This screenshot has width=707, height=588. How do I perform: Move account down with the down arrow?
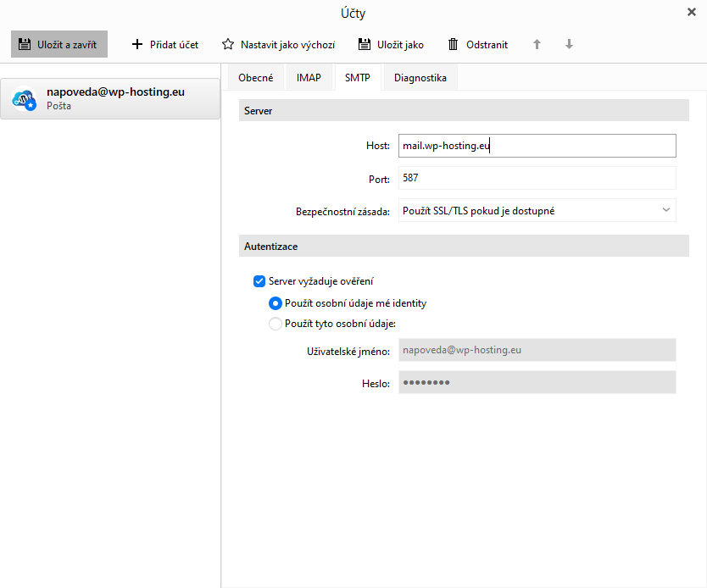[x=569, y=44]
